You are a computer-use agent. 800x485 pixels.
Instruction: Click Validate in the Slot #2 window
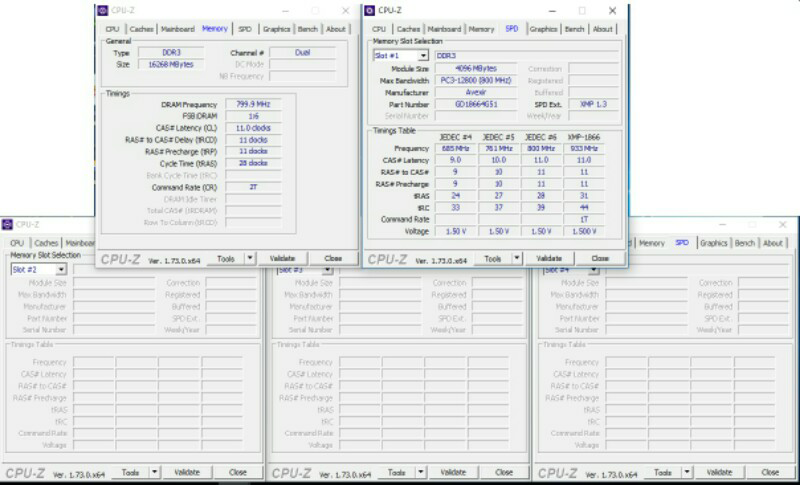pyautogui.click(x=187, y=472)
